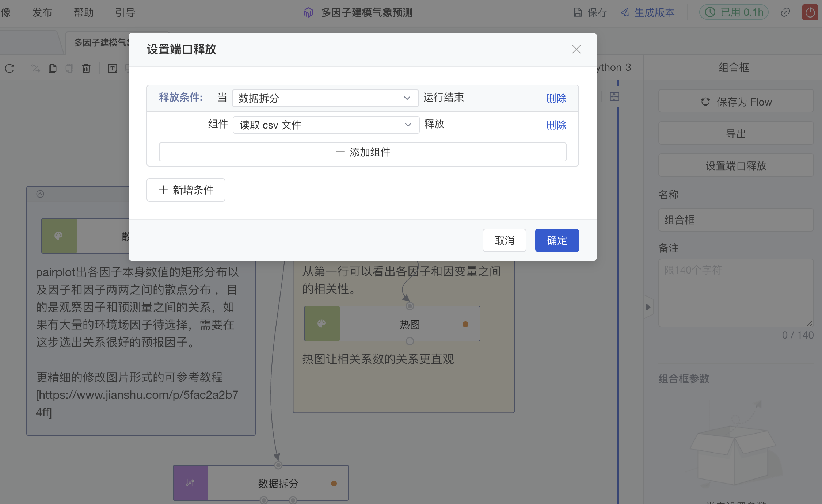Click the fit-canvas icon near Python 3
822x504 pixels.
tap(614, 97)
